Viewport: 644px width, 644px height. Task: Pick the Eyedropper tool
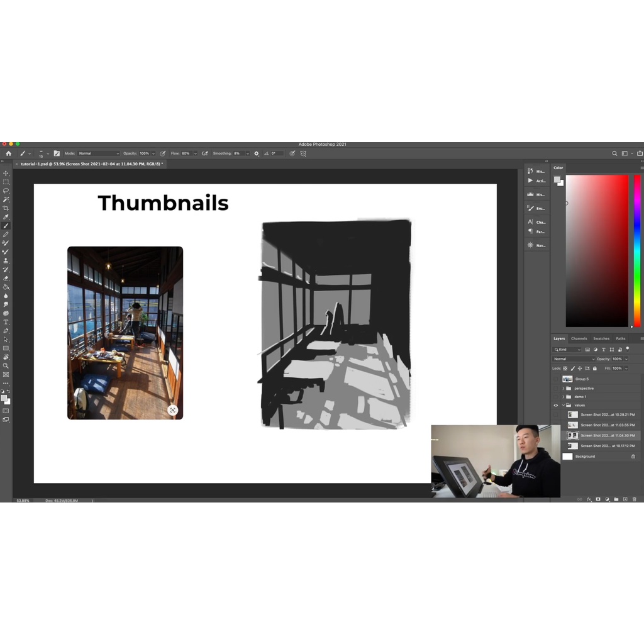6,217
